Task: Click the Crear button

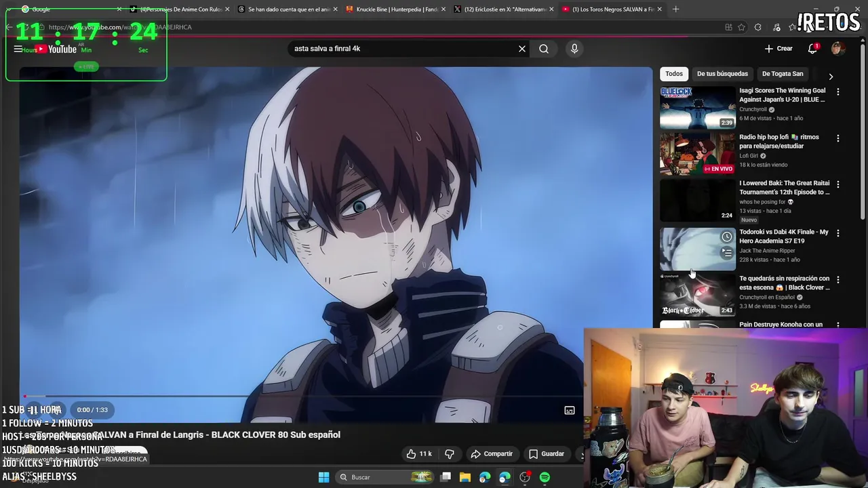Action: coord(778,49)
